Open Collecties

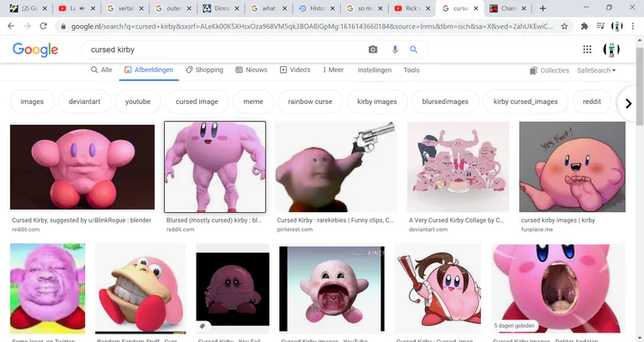[x=550, y=70]
